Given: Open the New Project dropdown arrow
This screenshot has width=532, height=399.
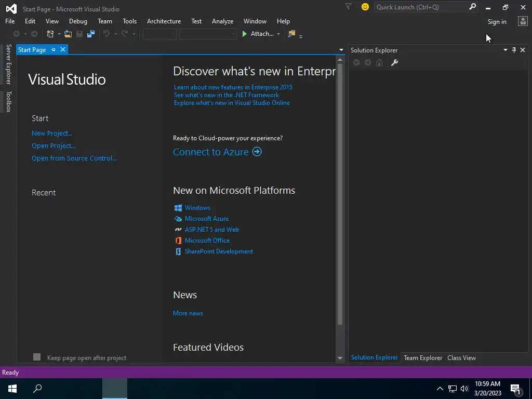Looking at the screenshot, I should point(59,34).
